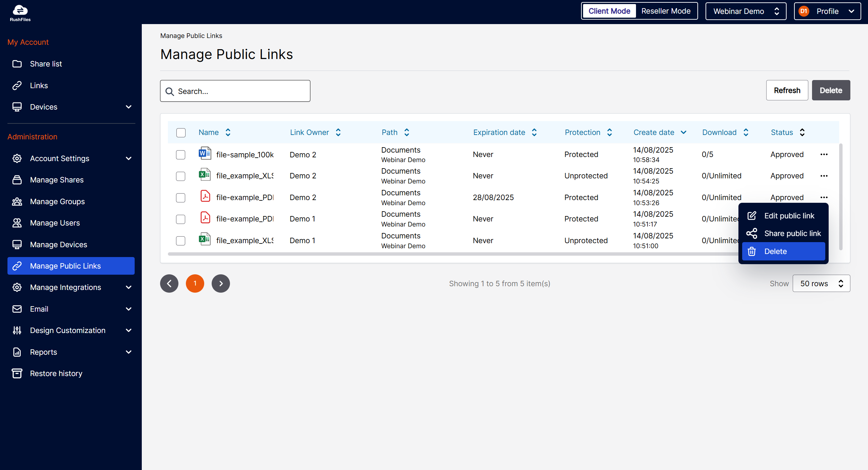This screenshot has height=470, width=868.
Task: Click the pencil icon for Edit public link
Action: tap(752, 216)
